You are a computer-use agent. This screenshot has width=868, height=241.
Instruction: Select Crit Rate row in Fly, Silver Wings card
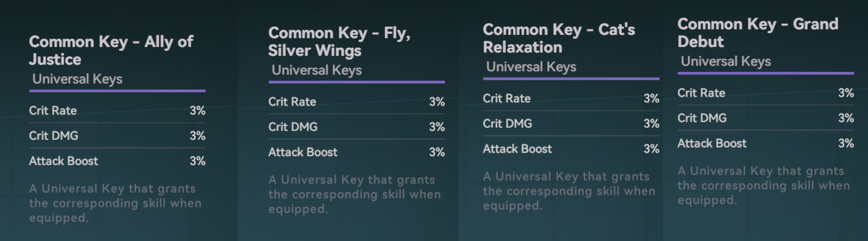click(357, 102)
